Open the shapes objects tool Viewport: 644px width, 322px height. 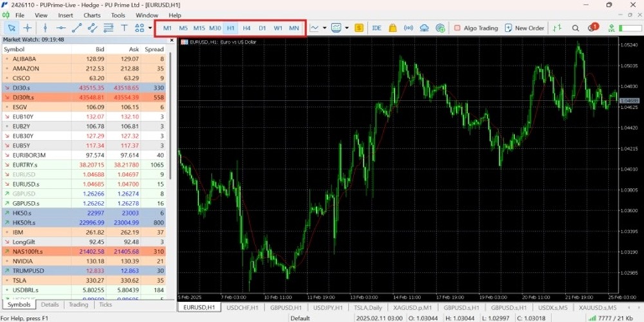tap(139, 28)
